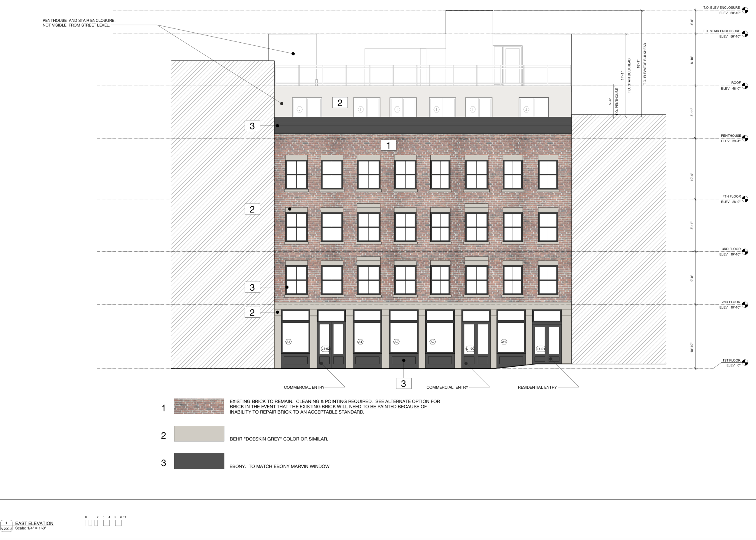Click the T.O. Elev Enclosure elevation marker
This screenshot has width=756, height=540.
point(745,10)
